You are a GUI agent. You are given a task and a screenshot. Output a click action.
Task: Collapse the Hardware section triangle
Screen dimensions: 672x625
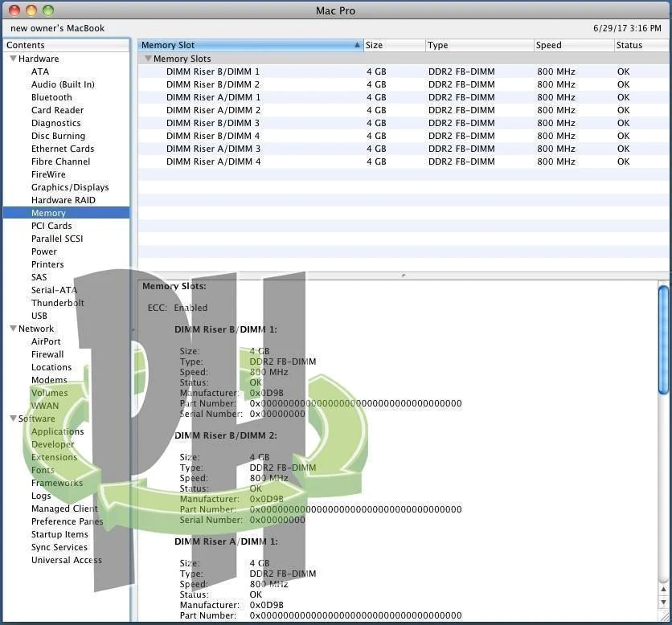point(13,59)
